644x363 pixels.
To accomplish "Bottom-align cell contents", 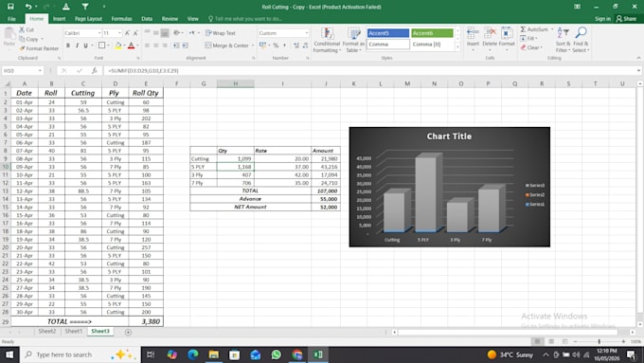I will pyautogui.click(x=165, y=33).
